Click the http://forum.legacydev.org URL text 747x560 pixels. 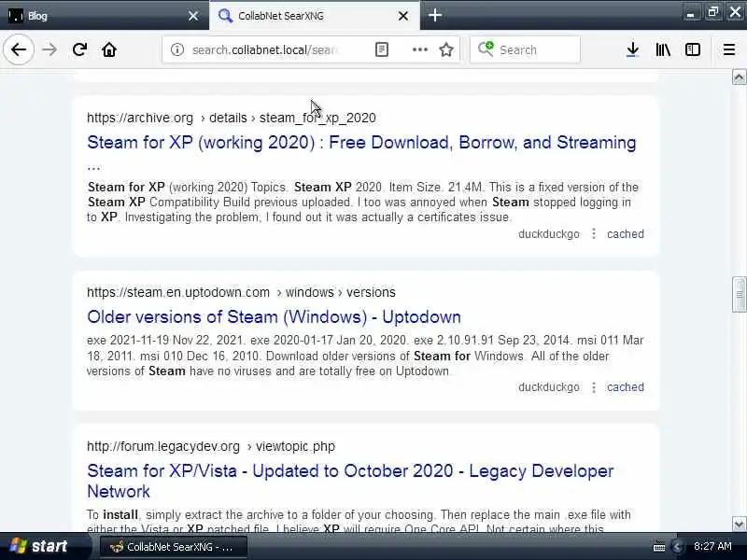163,446
